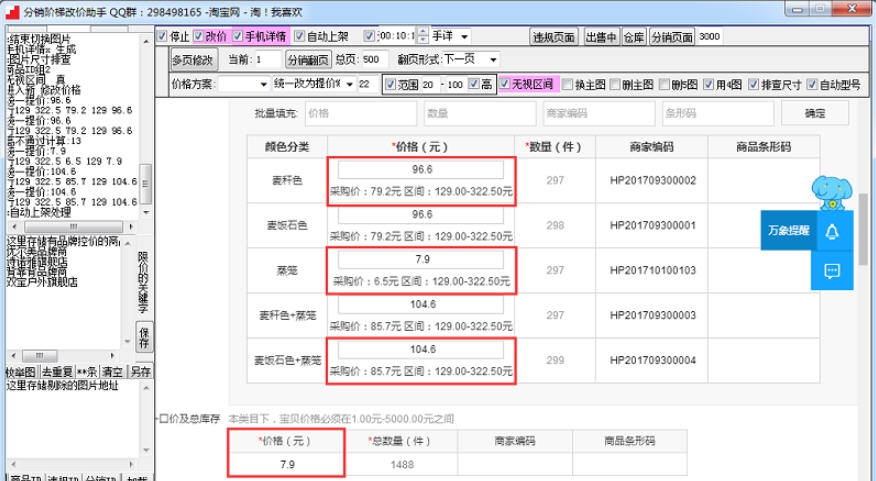Click the red app icon in the title bar

coord(12,12)
